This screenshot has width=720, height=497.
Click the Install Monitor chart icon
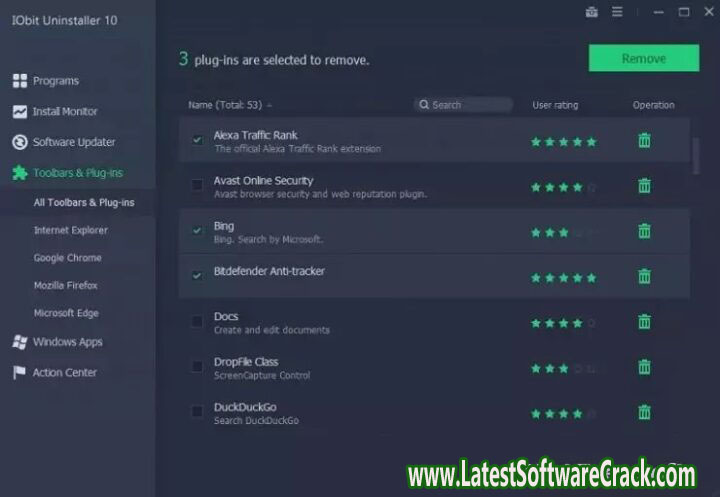click(x=20, y=112)
